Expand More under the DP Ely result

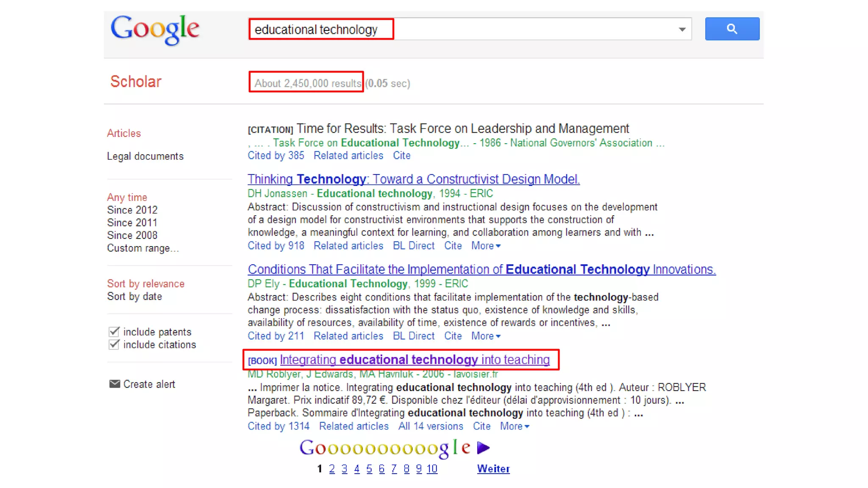486,336
